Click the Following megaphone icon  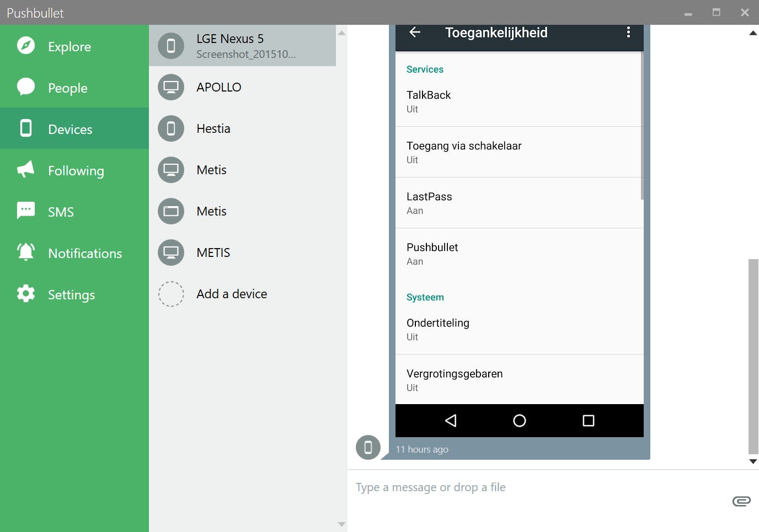click(x=25, y=170)
